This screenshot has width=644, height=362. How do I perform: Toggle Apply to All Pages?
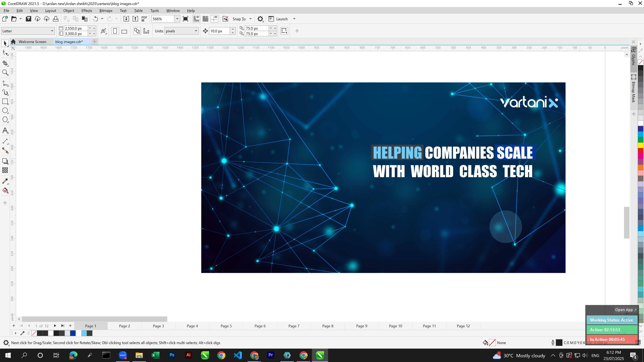pyautogui.click(x=137, y=31)
